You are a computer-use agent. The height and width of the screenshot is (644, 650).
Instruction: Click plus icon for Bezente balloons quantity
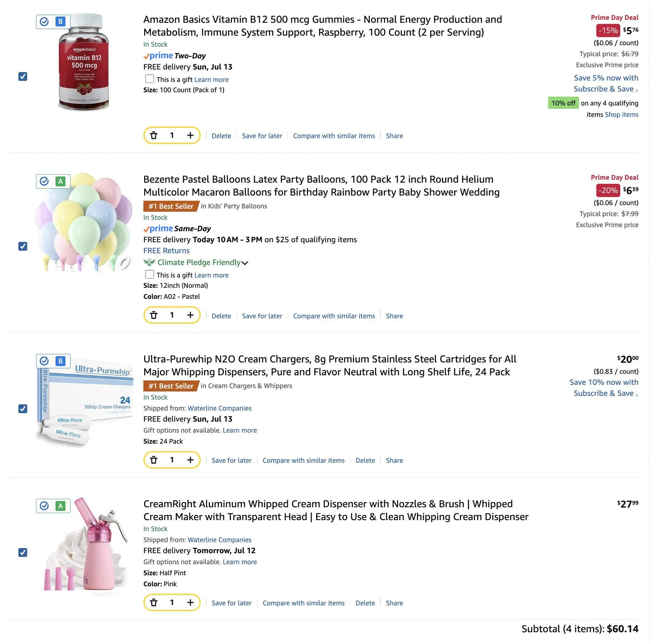point(190,315)
